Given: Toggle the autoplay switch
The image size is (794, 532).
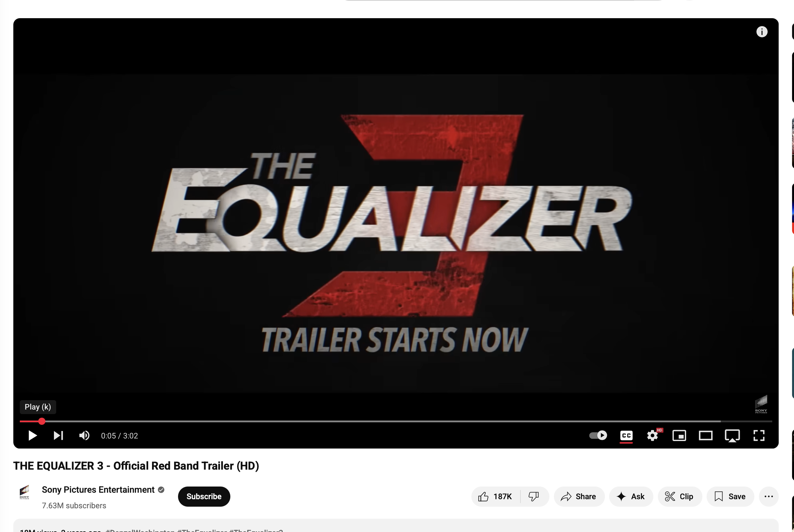Looking at the screenshot, I should click(x=598, y=435).
